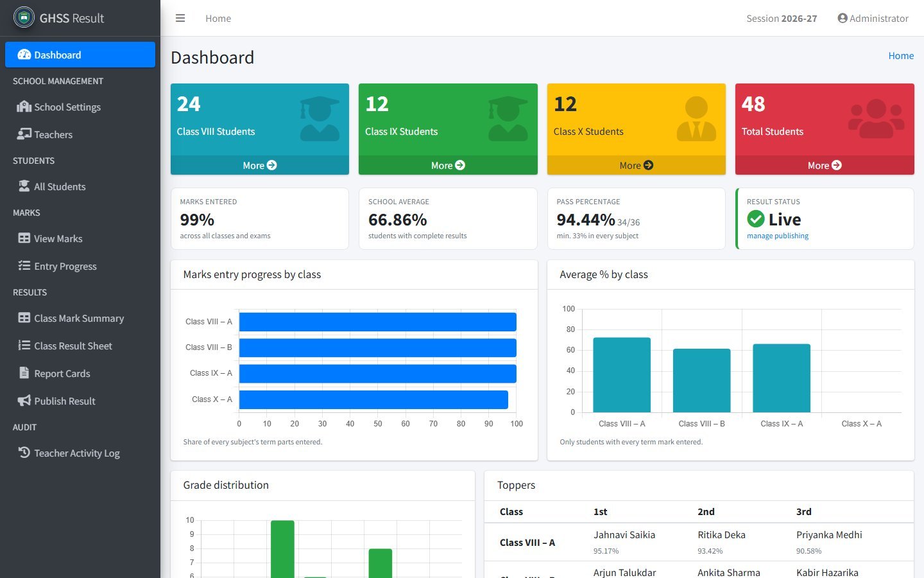Click the School Settings building icon

[24, 107]
